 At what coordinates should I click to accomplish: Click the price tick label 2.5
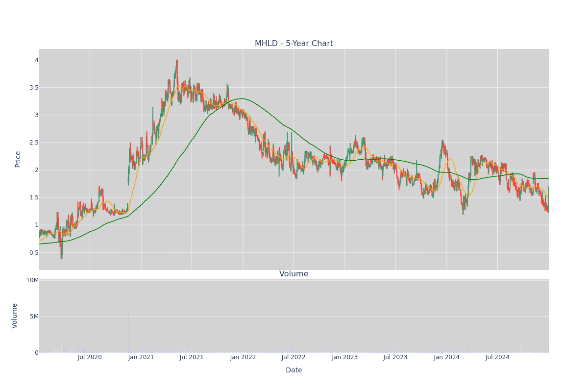coord(33,143)
